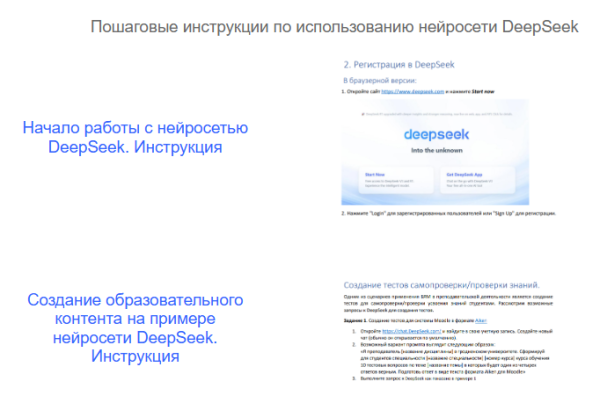Click the www.deepseek.com hyperlink in step 1
The width and height of the screenshot is (600, 400).
point(414,90)
